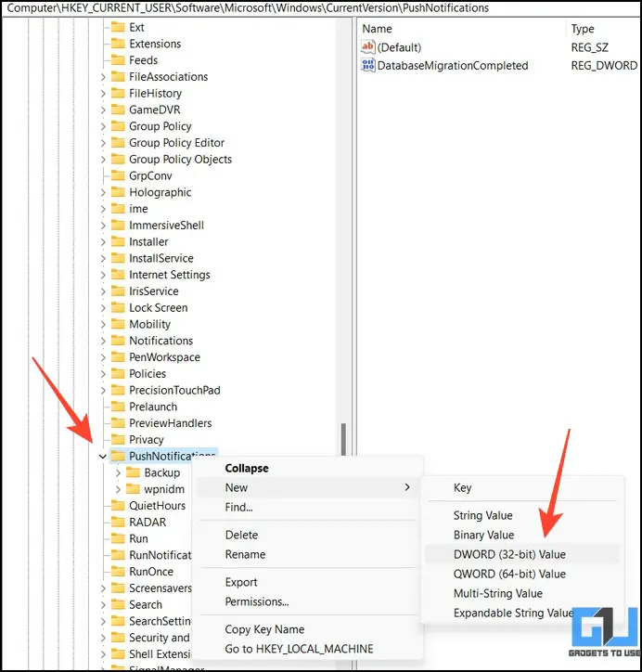The height and width of the screenshot is (672, 642).
Task: Choose Collapse from the context menu
Action: point(247,468)
